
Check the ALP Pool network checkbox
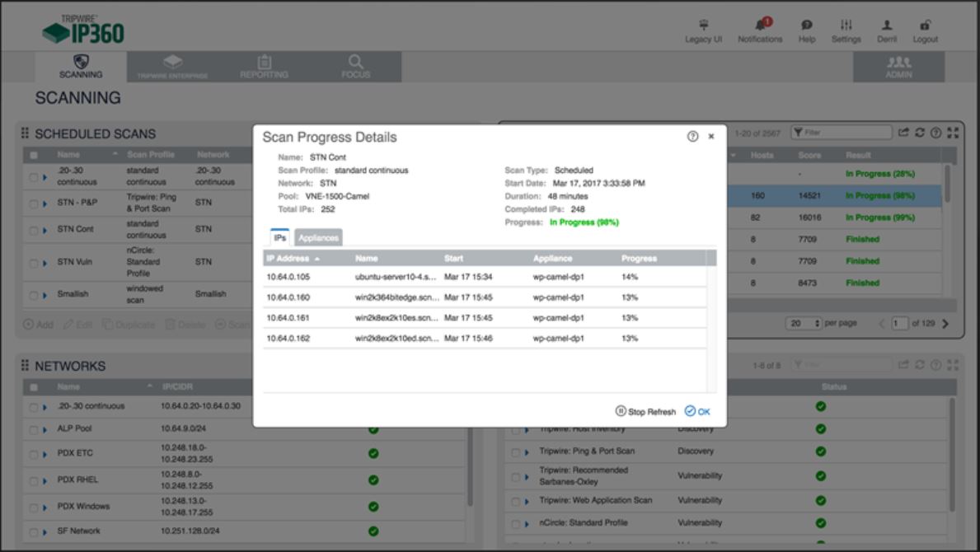pos(34,429)
